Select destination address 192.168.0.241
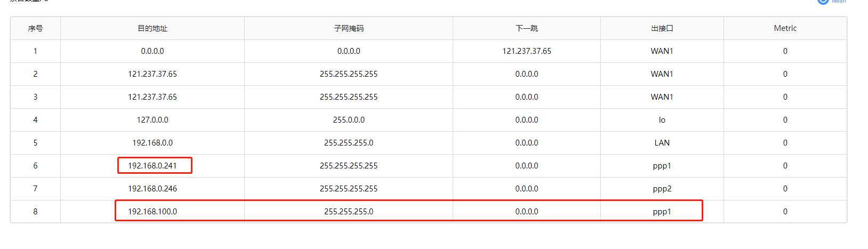Viewport: 868px width, 249px height. click(152, 166)
